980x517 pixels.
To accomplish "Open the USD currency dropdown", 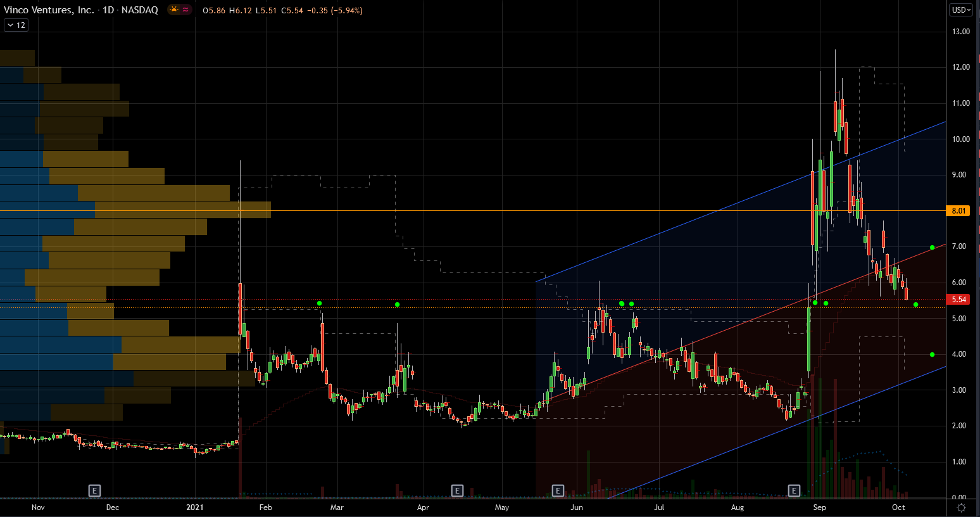I will pos(960,10).
